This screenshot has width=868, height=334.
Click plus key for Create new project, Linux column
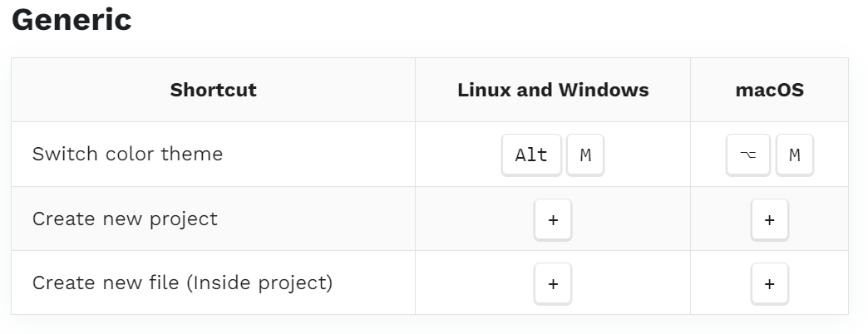point(552,219)
